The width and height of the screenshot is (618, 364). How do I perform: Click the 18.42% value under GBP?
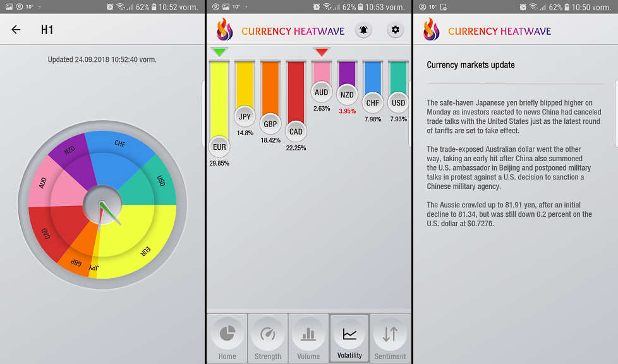pos(270,140)
